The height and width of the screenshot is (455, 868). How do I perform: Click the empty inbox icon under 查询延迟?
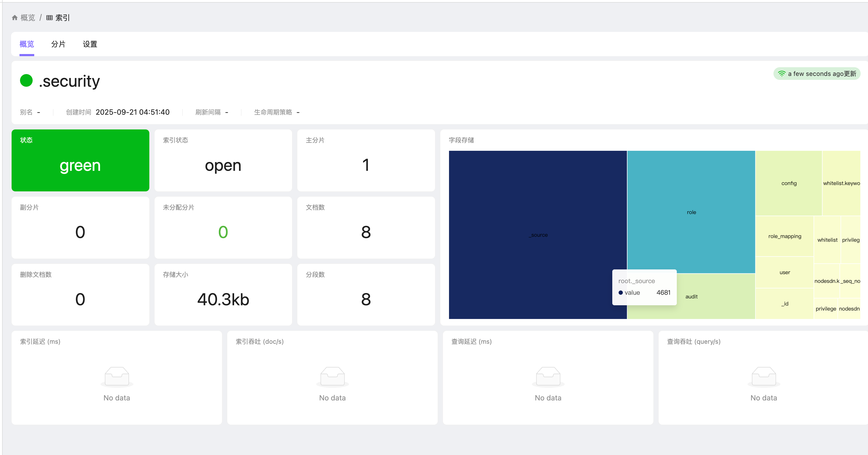click(548, 376)
